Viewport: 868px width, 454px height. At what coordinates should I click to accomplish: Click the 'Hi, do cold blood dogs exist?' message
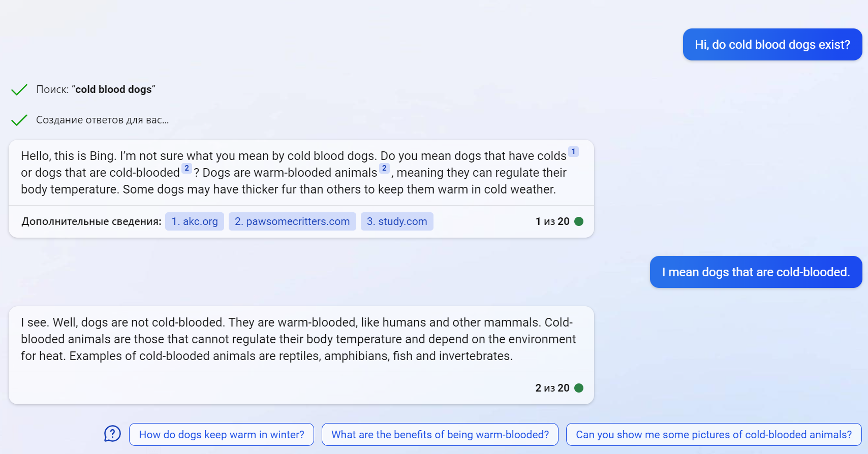point(772,45)
